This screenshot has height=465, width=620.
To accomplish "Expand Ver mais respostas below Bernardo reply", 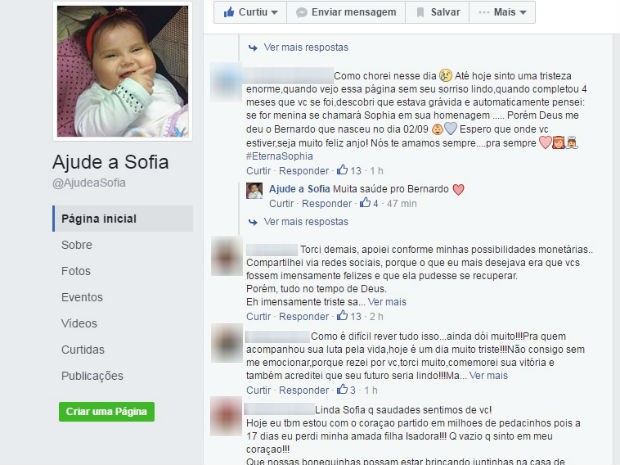I will click(x=306, y=221).
